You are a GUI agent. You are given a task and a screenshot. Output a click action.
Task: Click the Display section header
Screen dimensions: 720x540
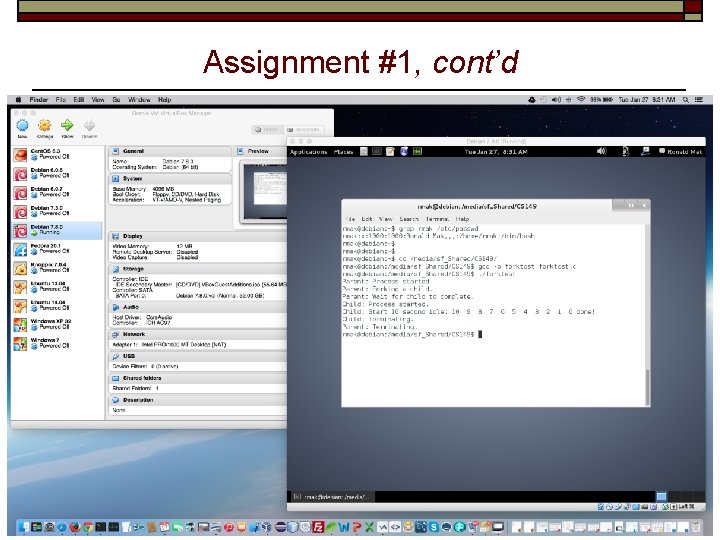(x=197, y=236)
